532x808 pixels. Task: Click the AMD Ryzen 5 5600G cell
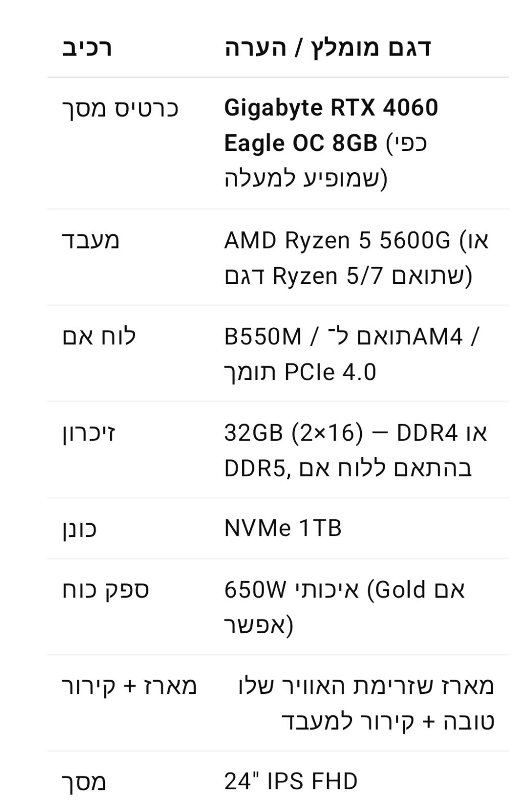pyautogui.click(x=356, y=258)
